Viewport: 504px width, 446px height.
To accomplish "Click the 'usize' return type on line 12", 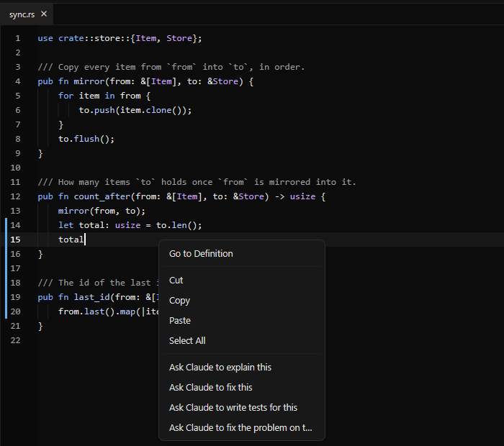I will coord(303,196).
